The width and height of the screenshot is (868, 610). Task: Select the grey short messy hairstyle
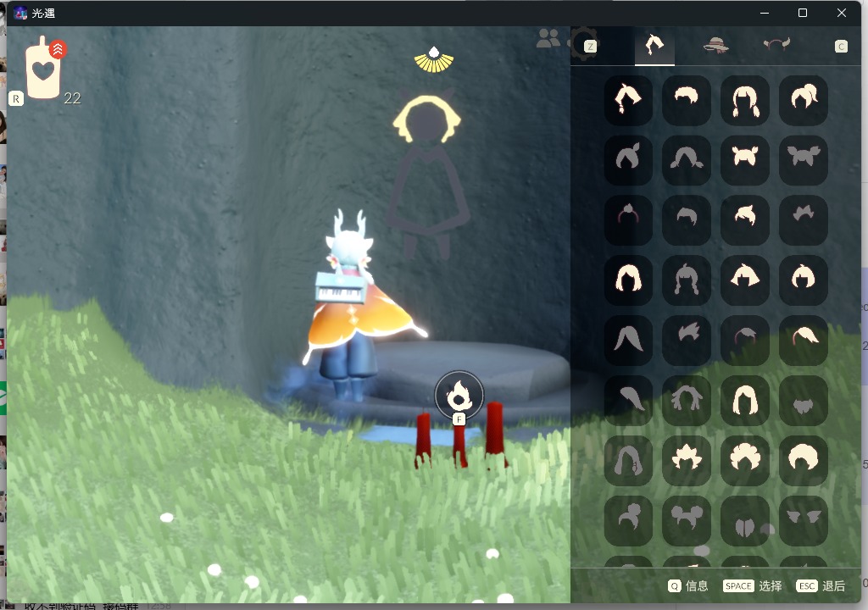687,220
